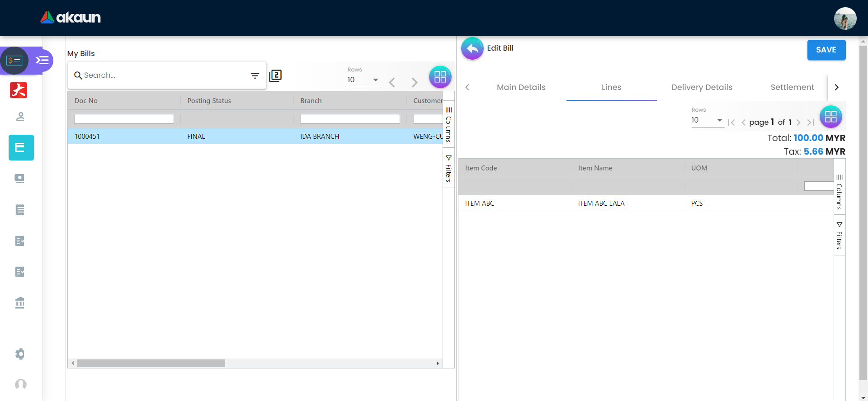Open the sidebar menu expand icon
Viewport: 868px width, 401px height.
click(42, 60)
